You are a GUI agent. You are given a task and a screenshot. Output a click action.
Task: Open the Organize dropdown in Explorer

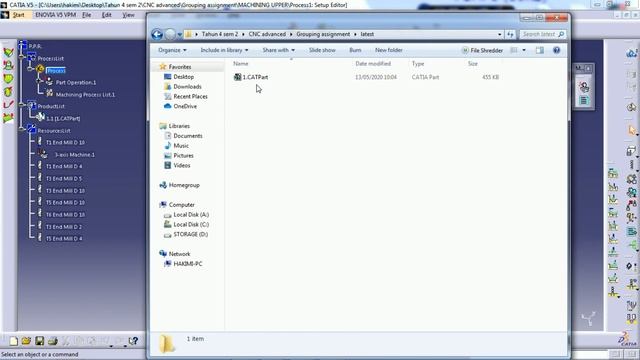coord(172,50)
